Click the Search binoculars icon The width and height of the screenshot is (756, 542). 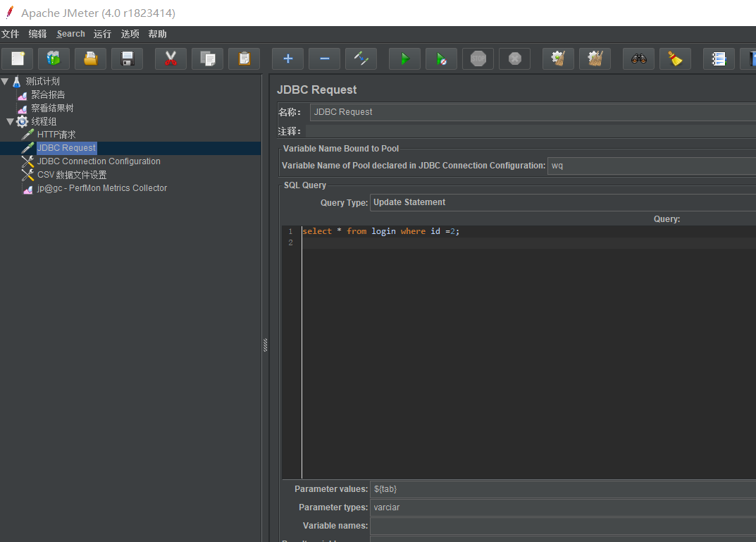639,58
